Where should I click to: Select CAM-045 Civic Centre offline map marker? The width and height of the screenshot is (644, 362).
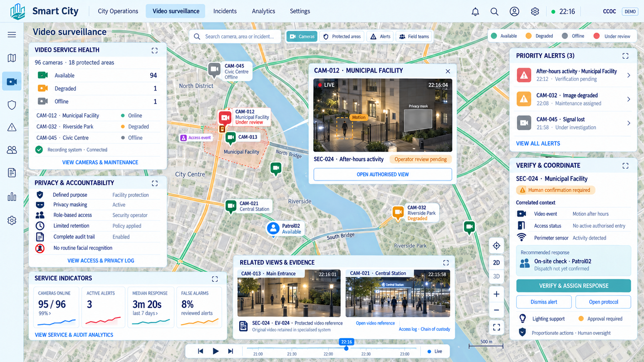pos(214,70)
